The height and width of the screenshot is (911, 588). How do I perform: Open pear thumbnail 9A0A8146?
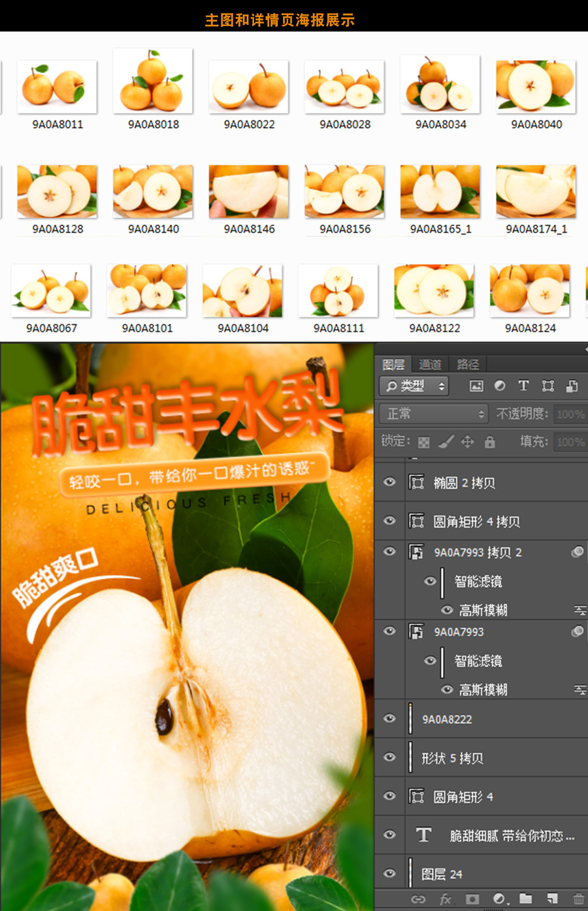tap(249, 191)
